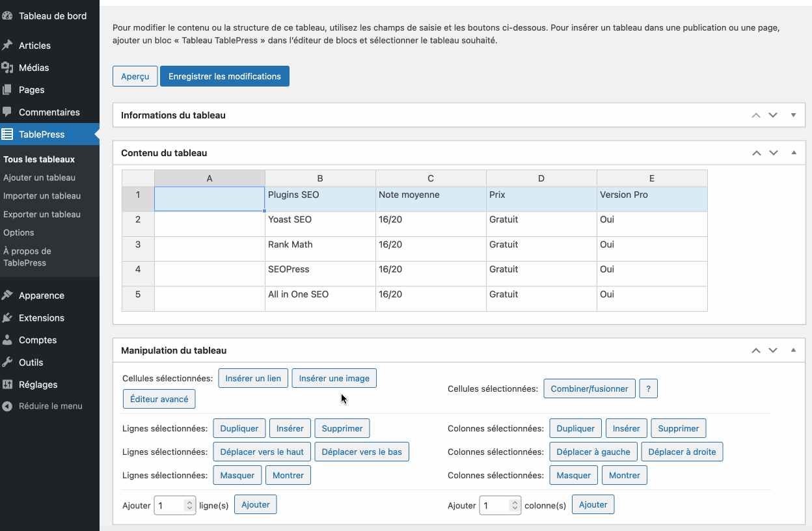Click the Pages sidebar icon
The height and width of the screenshot is (531, 812).
coord(7,90)
